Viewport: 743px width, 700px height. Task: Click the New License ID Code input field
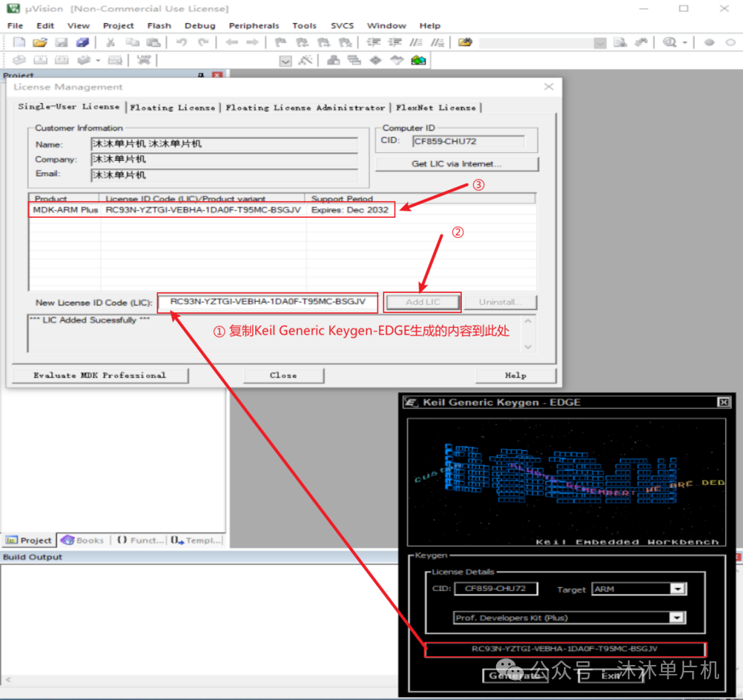pyautogui.click(x=269, y=302)
